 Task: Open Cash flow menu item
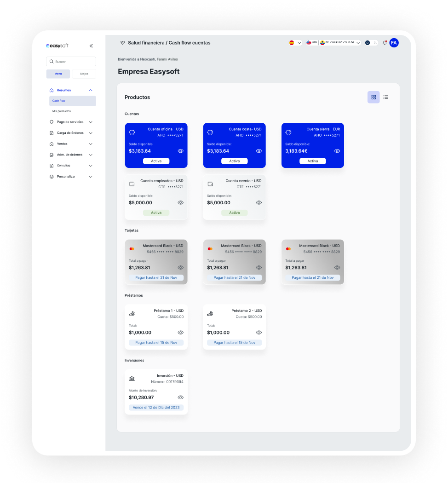click(73, 101)
